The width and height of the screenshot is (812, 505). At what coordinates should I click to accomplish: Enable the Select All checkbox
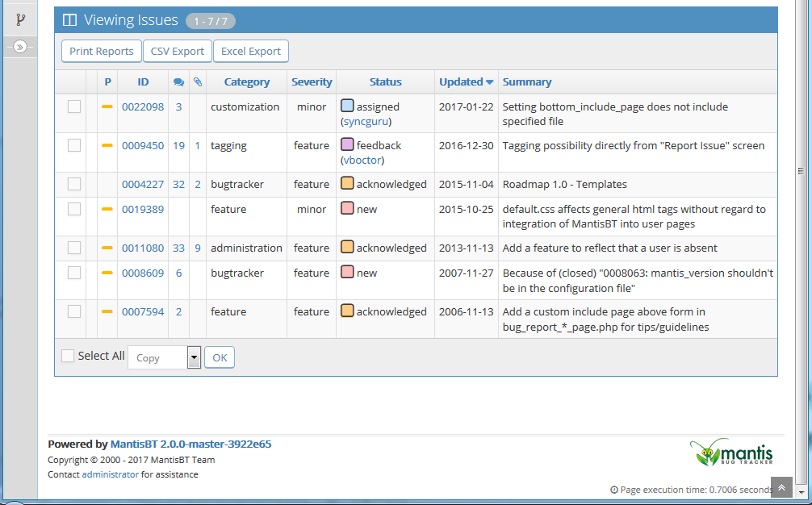68,356
